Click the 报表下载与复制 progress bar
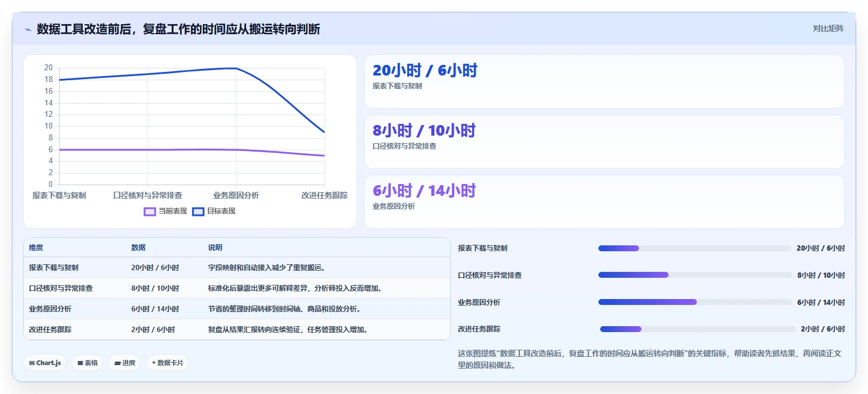 695,248
